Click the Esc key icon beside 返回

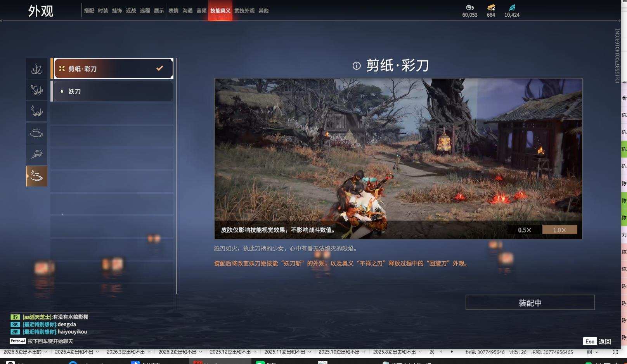pyautogui.click(x=590, y=341)
